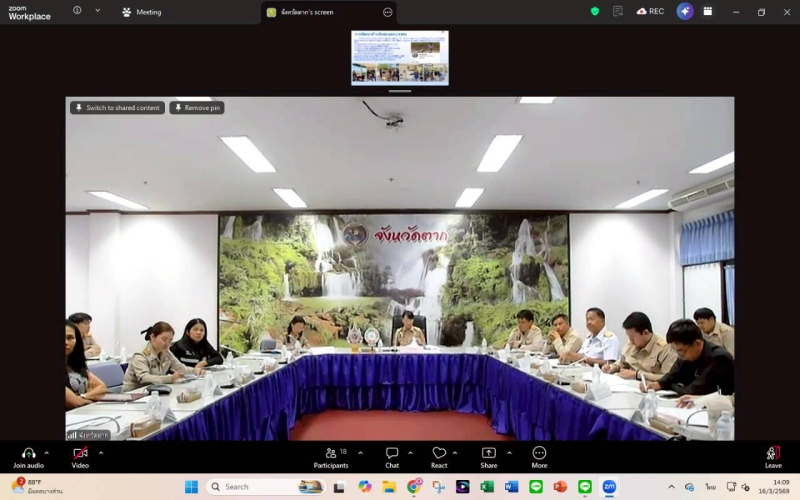Open the Participants panel
Viewport: 800px width, 500px height.
click(x=331, y=454)
